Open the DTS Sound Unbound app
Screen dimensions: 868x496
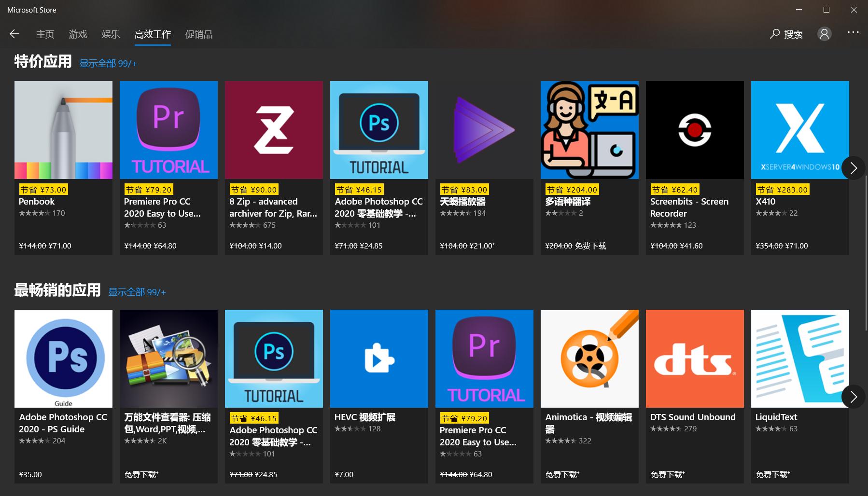(695, 358)
